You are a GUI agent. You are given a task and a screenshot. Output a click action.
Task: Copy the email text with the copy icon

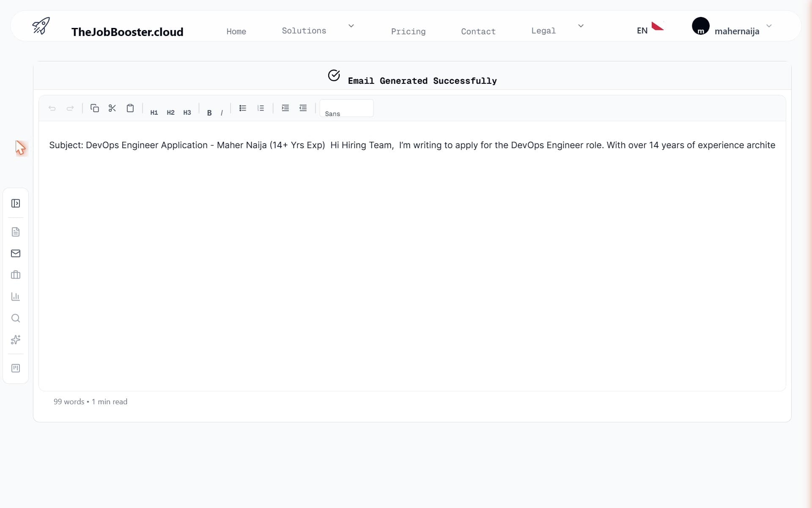point(95,108)
